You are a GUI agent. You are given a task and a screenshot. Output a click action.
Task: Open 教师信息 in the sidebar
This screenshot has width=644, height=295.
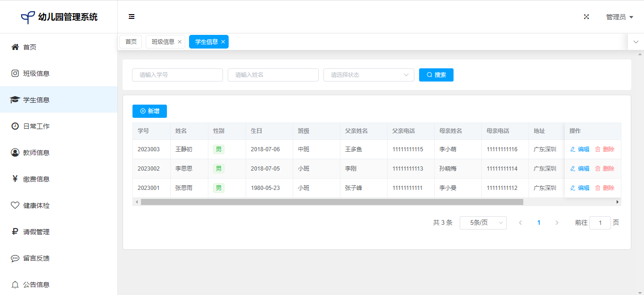point(36,153)
